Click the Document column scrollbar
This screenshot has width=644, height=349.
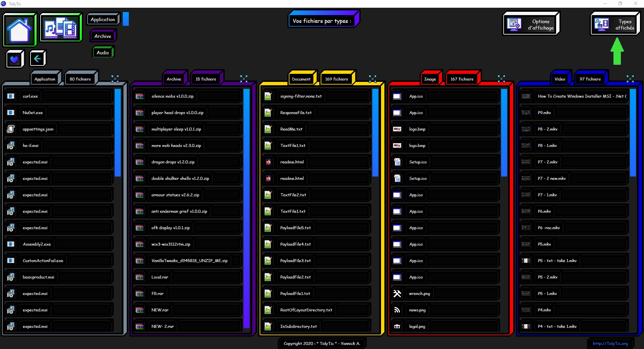coord(375,133)
